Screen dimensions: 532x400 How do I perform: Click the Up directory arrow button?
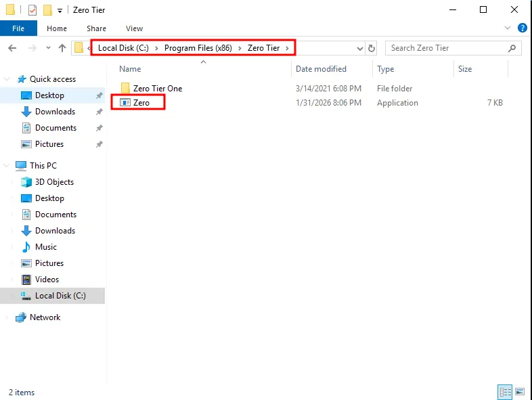point(62,48)
